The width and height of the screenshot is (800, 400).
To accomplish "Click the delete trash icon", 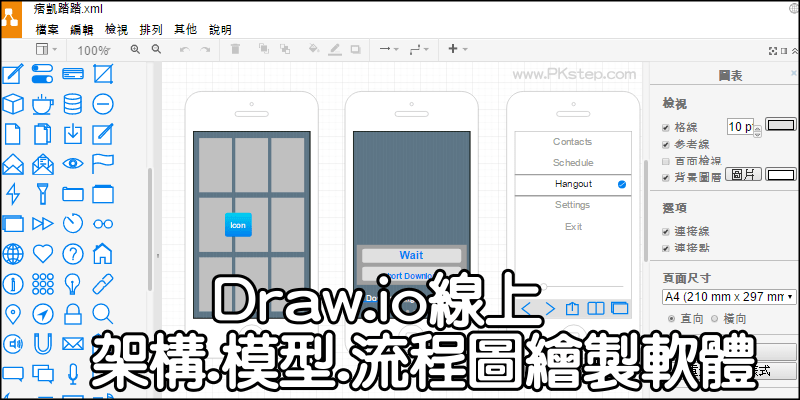I will tap(235, 49).
